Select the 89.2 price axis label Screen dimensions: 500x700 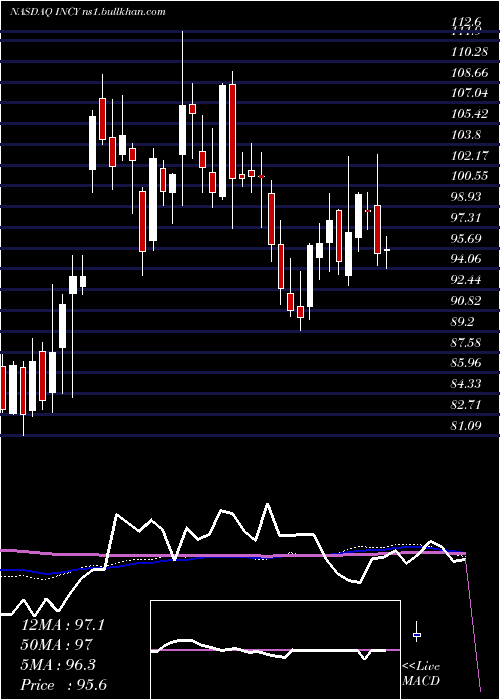(x=463, y=321)
